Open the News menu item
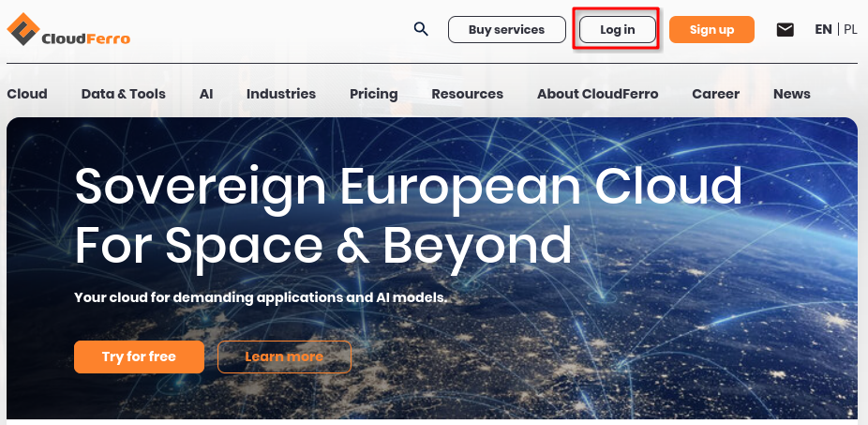The image size is (868, 425). [x=792, y=94]
